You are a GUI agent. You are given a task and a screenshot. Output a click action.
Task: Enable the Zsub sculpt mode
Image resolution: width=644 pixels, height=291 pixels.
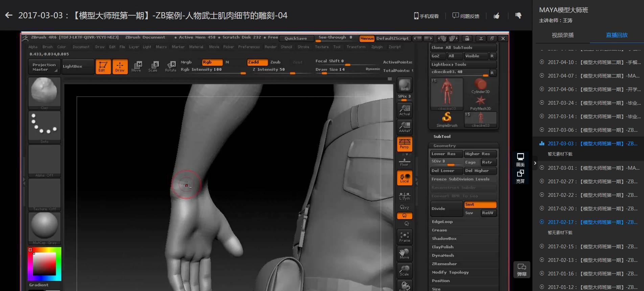point(275,62)
